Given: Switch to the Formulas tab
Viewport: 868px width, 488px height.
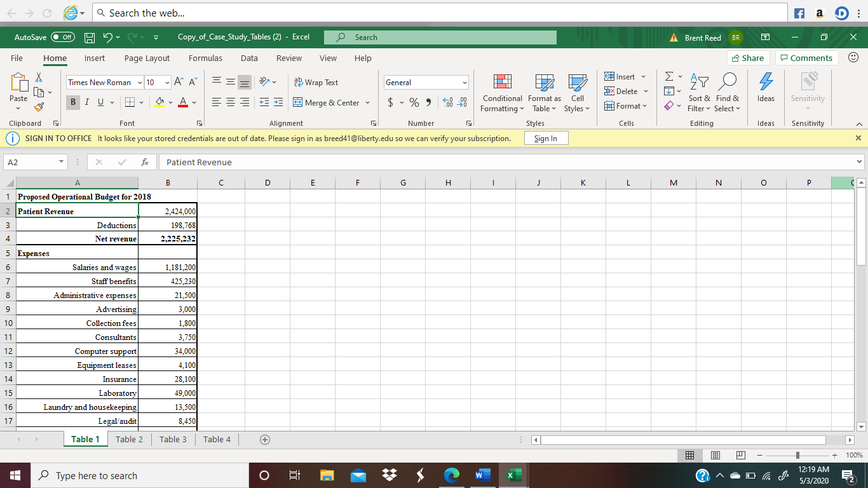Looking at the screenshot, I should pyautogui.click(x=205, y=58).
